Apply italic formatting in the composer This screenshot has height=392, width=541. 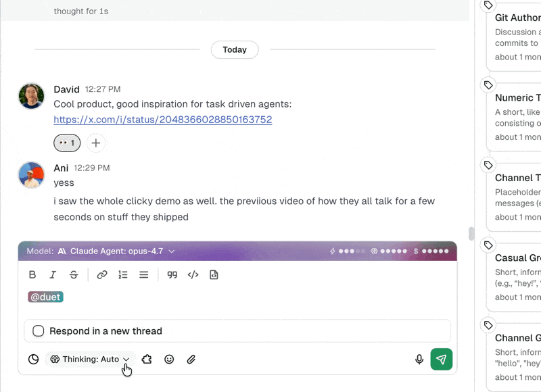(x=53, y=275)
